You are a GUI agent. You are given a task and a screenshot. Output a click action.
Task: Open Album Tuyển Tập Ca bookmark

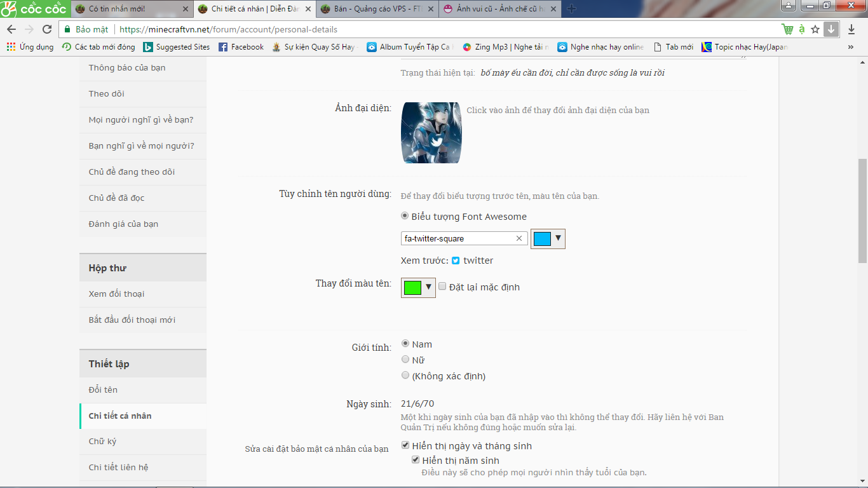pos(410,47)
